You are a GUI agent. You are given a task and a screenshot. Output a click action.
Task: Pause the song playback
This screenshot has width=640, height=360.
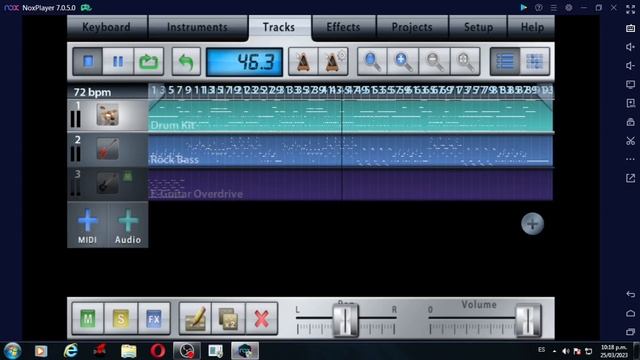pyautogui.click(x=118, y=62)
